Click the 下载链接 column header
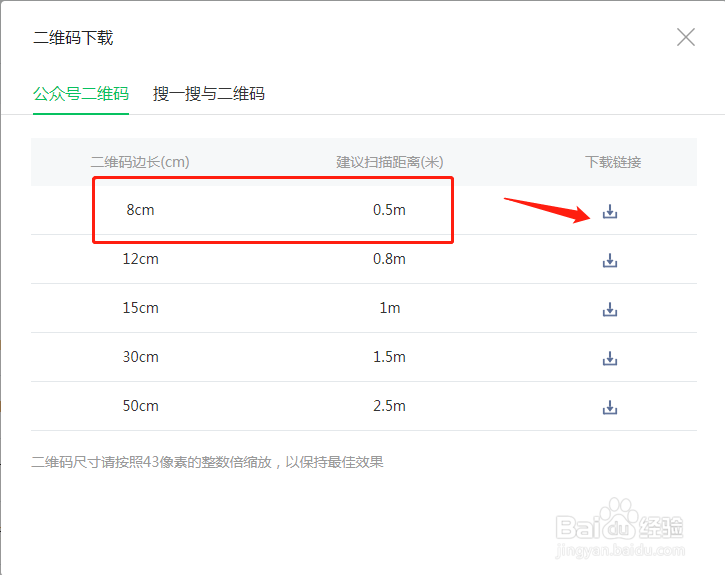Screen dimensions: 725x575 point(613,162)
